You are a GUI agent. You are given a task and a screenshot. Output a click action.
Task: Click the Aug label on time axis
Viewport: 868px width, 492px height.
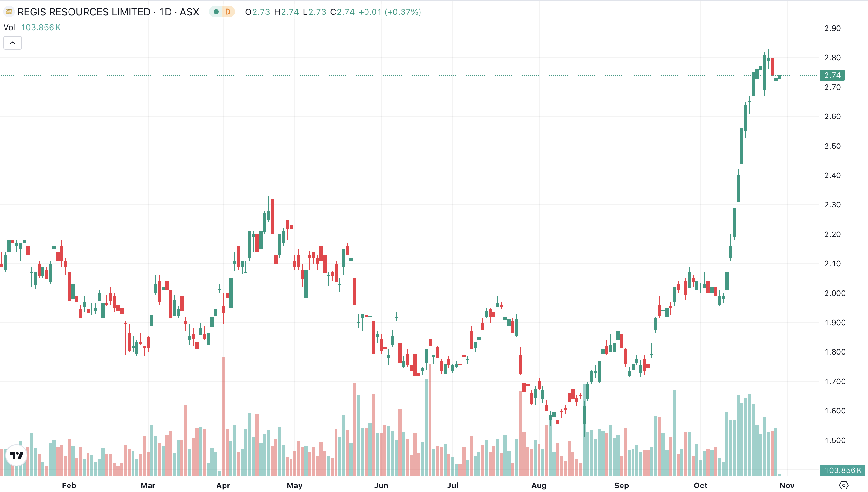point(539,485)
